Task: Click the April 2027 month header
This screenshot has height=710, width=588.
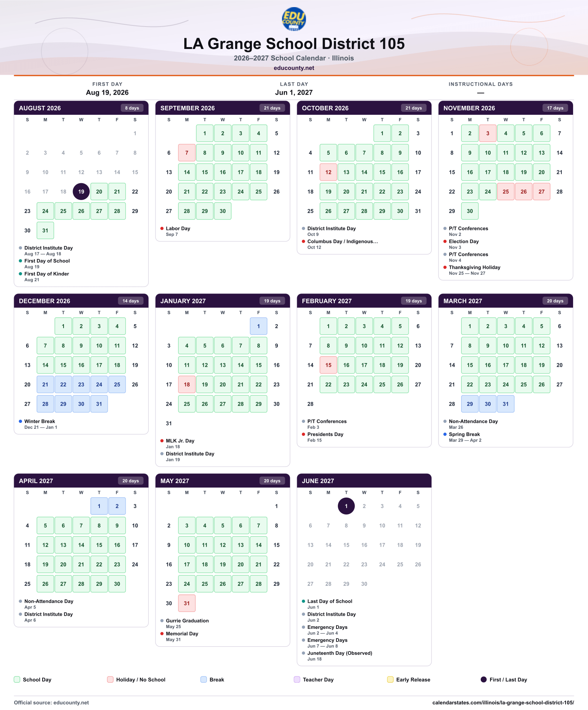Action: click(x=81, y=481)
